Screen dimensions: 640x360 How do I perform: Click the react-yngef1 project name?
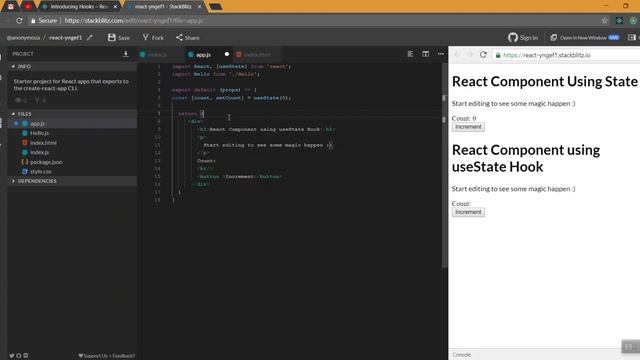(65, 38)
